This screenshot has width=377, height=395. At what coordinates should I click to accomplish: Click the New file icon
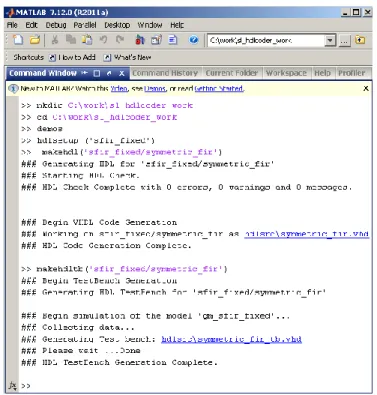coord(18,40)
